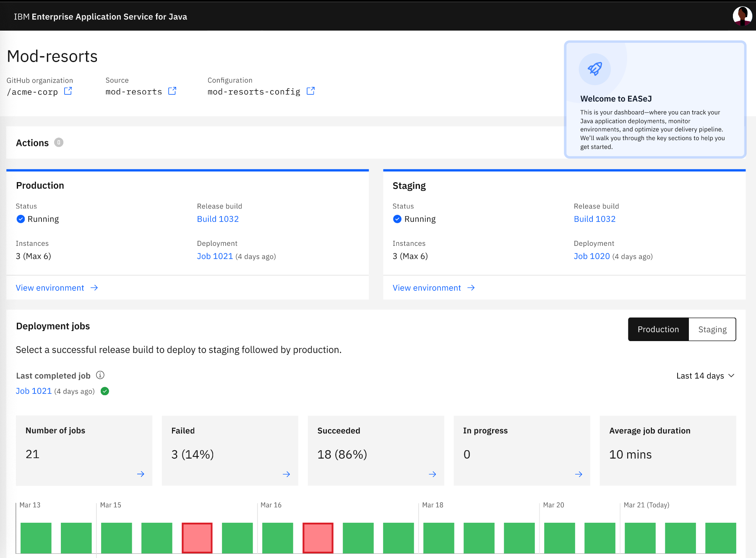Image resolution: width=756 pixels, height=558 pixels.
Task: Click the Mar 13 date label
Action: coord(30,505)
